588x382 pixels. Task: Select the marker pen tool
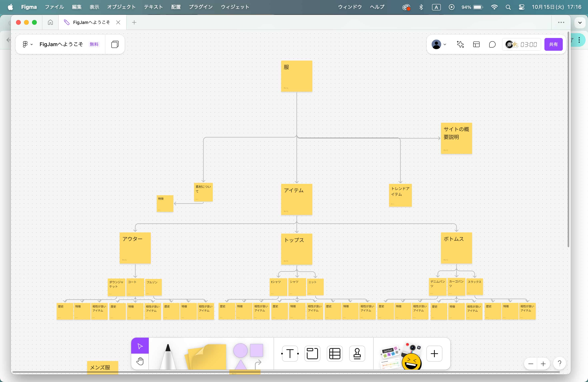[168, 355]
